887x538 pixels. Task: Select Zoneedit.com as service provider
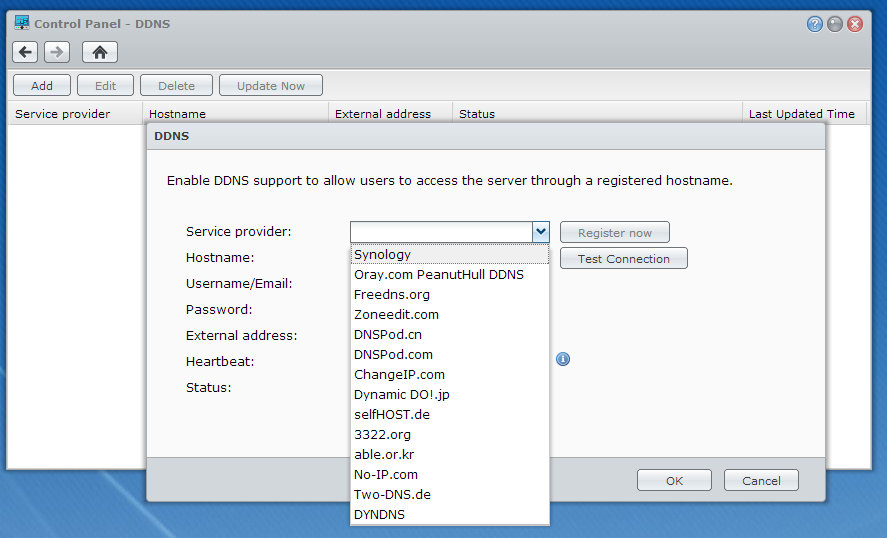pyautogui.click(x=450, y=315)
